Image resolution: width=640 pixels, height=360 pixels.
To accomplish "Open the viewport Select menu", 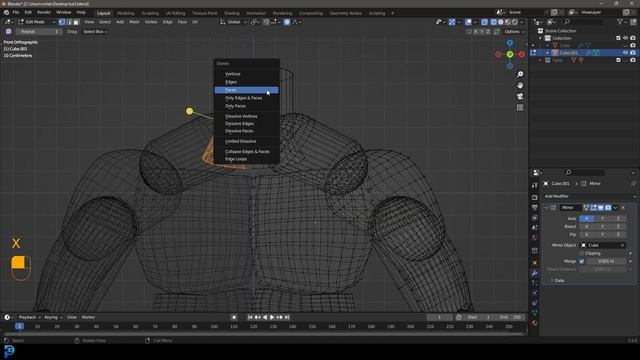I will click(x=104, y=22).
